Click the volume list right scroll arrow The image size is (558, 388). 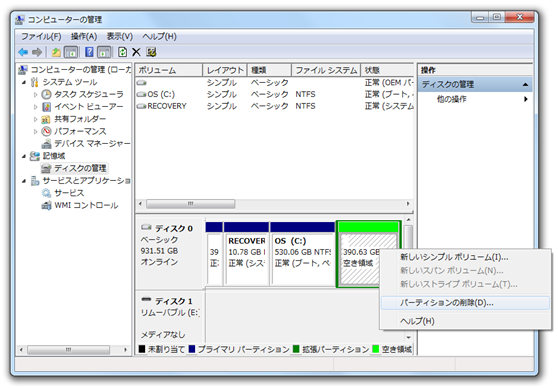(x=408, y=204)
